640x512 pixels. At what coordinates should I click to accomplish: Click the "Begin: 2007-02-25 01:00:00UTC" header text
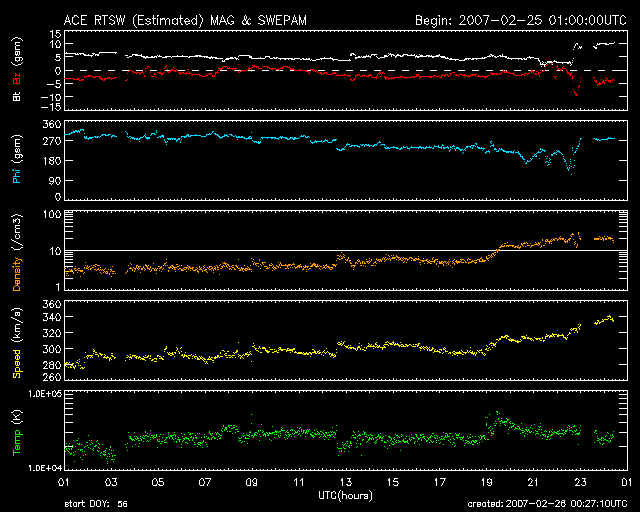click(x=521, y=20)
